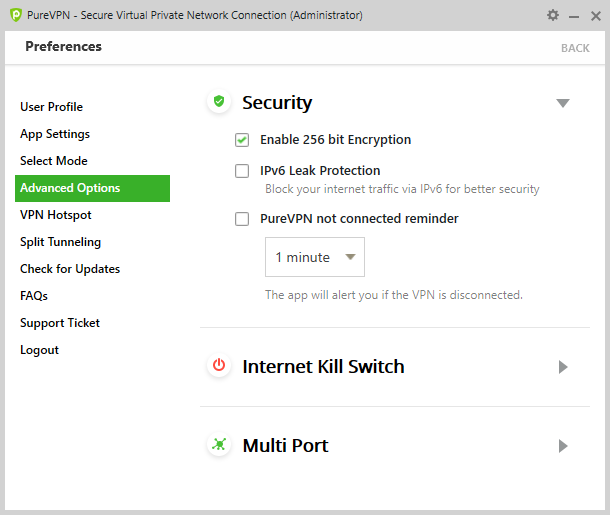The image size is (610, 515).
Task: Click the VPN disconnected alert description
Action: (394, 295)
